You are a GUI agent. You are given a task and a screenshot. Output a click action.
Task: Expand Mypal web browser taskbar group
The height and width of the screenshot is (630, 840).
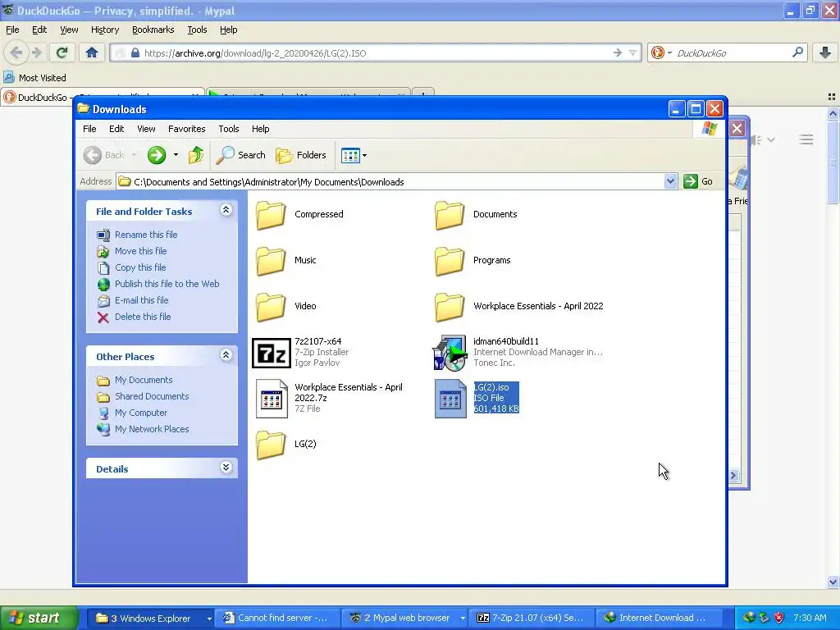click(463, 619)
